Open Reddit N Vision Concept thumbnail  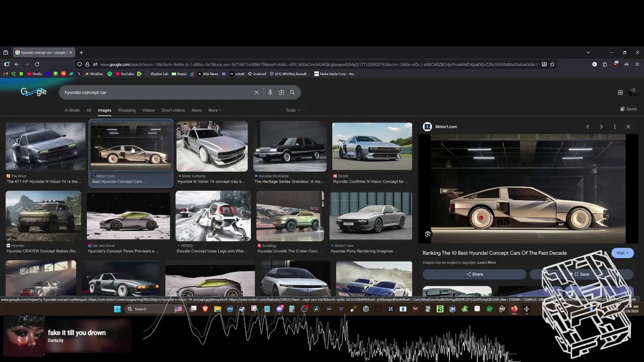[x=372, y=146]
